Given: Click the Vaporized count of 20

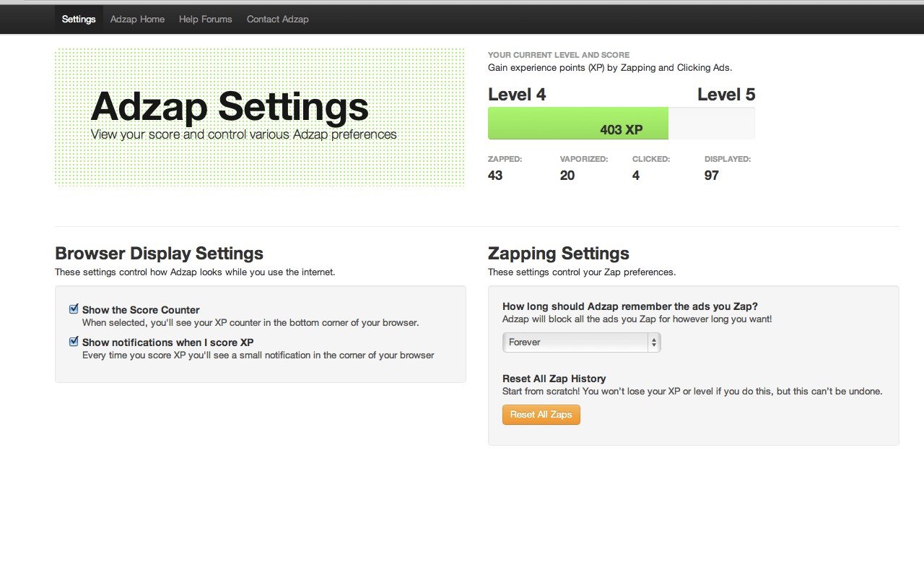Looking at the screenshot, I should pyautogui.click(x=567, y=176).
